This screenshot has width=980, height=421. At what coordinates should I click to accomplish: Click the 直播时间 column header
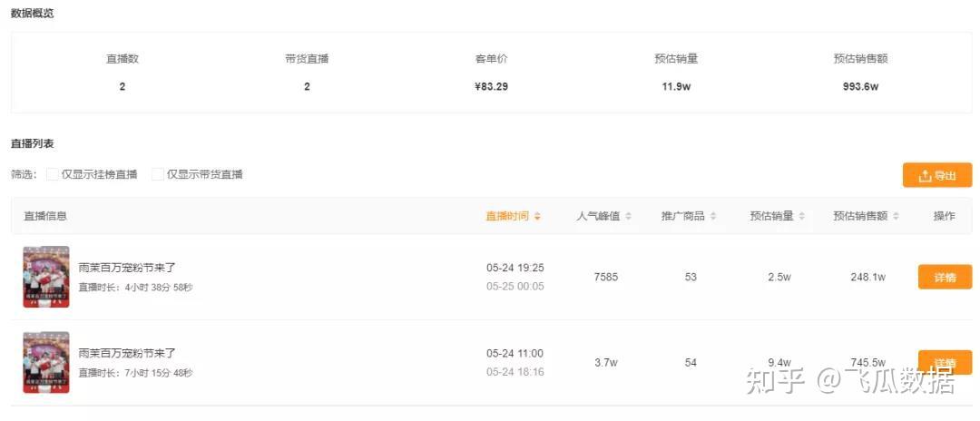[x=507, y=217]
